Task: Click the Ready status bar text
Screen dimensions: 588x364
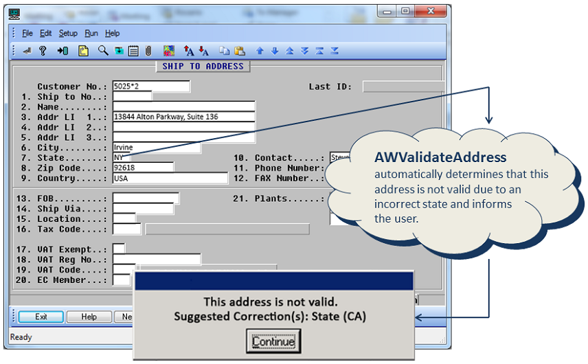Action: (21, 337)
